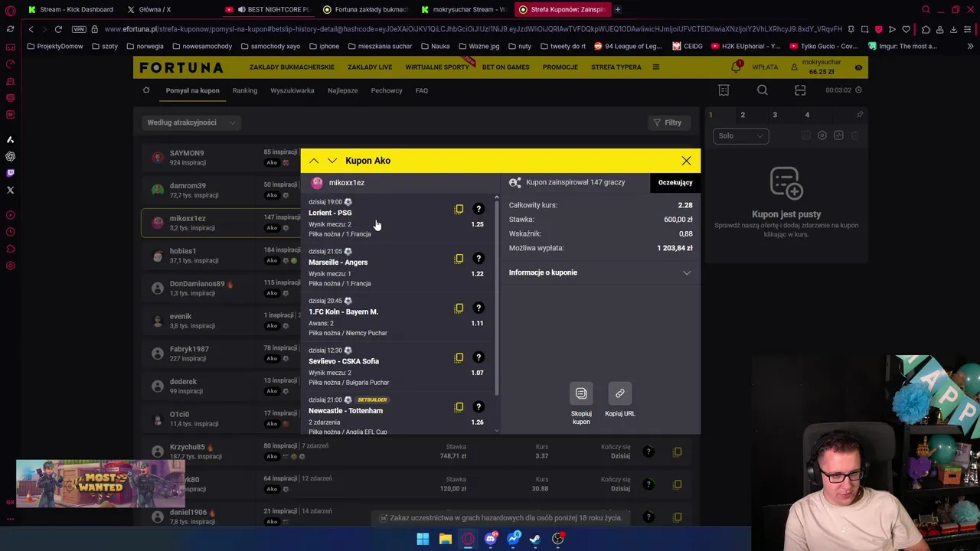Open my betslips receipt icon
The width and height of the screenshot is (980, 551).
[724, 90]
